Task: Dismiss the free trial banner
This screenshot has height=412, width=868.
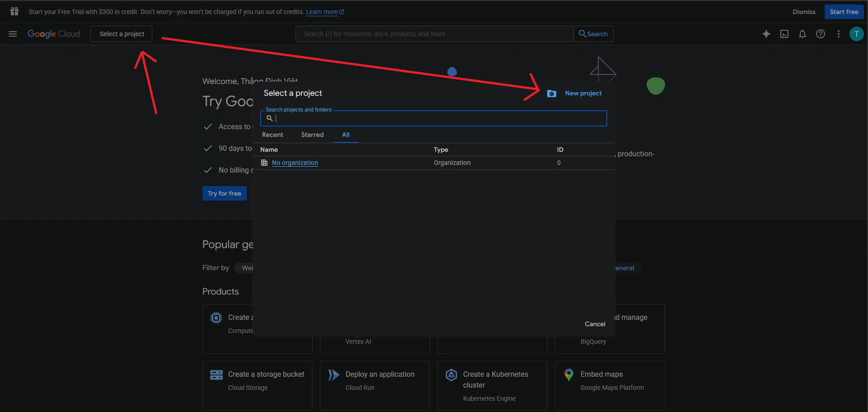Action: pos(804,12)
